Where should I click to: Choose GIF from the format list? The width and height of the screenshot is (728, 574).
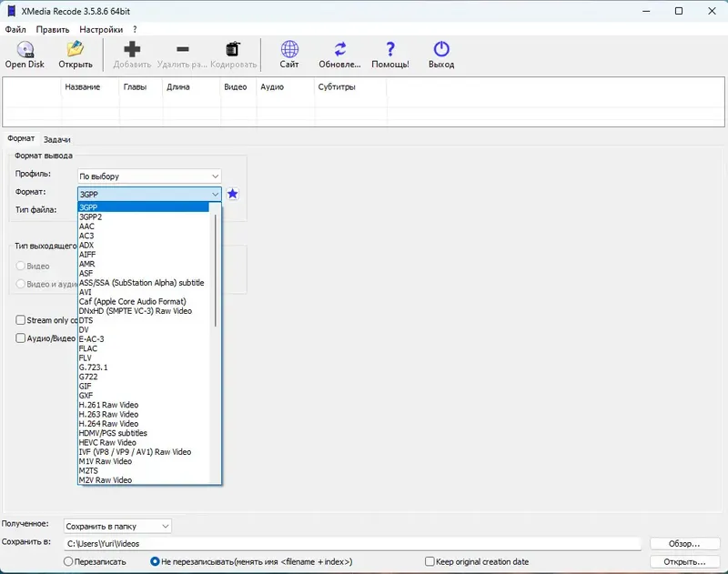pyautogui.click(x=144, y=386)
